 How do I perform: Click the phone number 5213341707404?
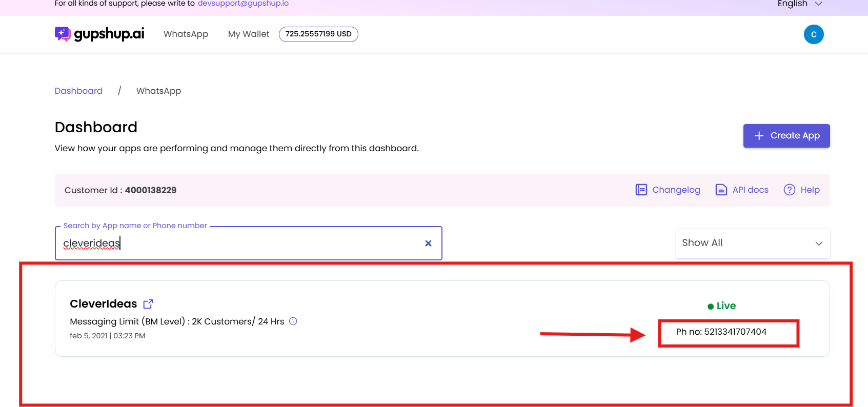(x=721, y=332)
